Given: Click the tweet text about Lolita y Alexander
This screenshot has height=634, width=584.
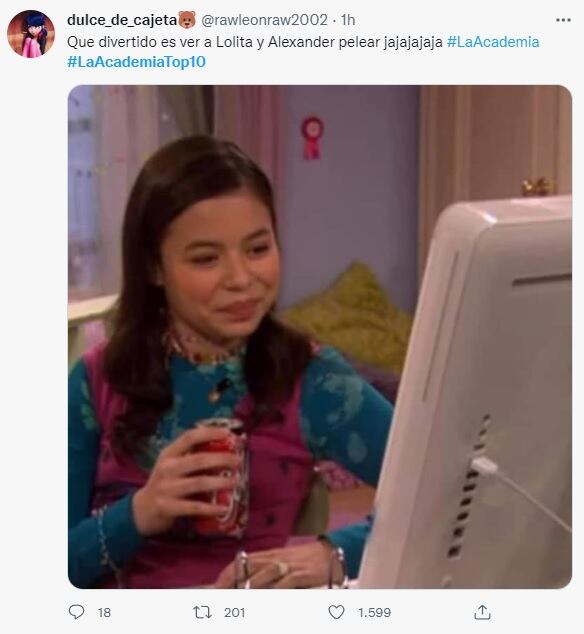Looking at the screenshot, I should pyautogui.click(x=255, y=42).
